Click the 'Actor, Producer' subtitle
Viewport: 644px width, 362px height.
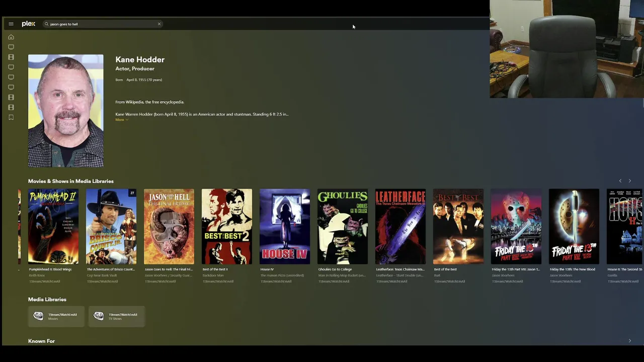point(135,69)
